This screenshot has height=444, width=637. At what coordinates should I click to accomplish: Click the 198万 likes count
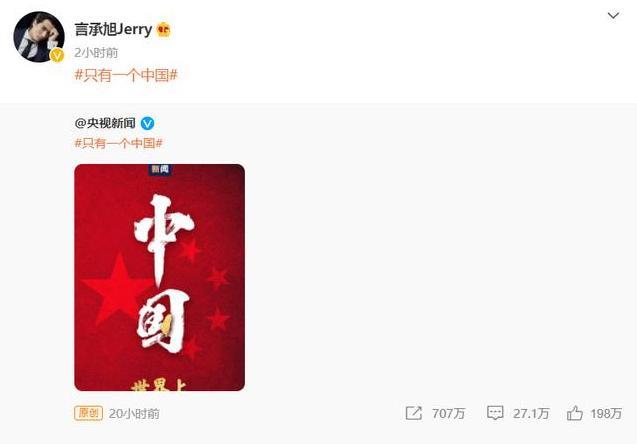(x=606, y=414)
